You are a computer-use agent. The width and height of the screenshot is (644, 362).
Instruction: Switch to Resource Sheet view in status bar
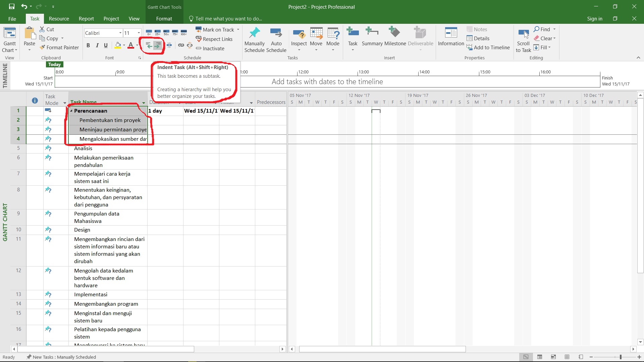coord(567,357)
